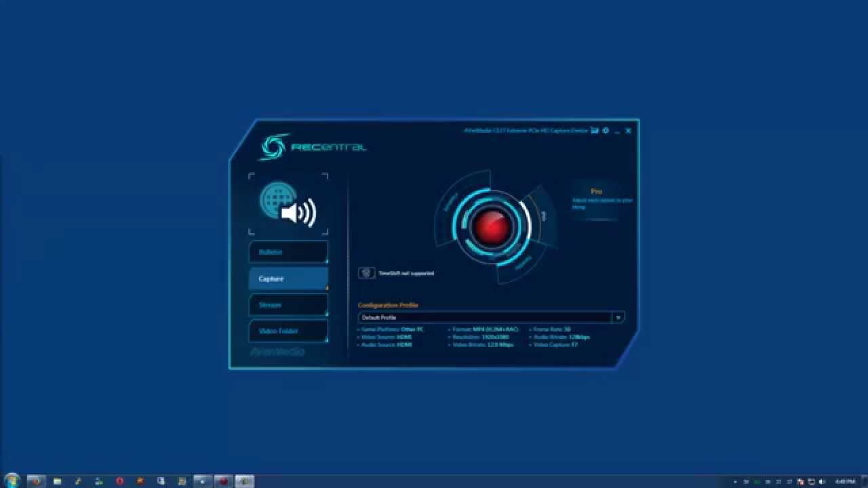Open the Video Folder tab
This screenshot has width=868, height=488.
pyautogui.click(x=288, y=331)
